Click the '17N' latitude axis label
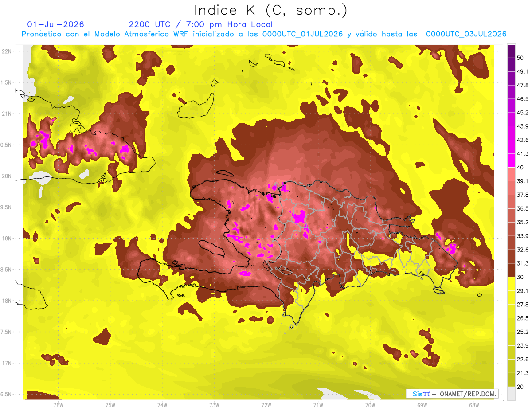This screenshot has width=532, height=411. coord(6,363)
